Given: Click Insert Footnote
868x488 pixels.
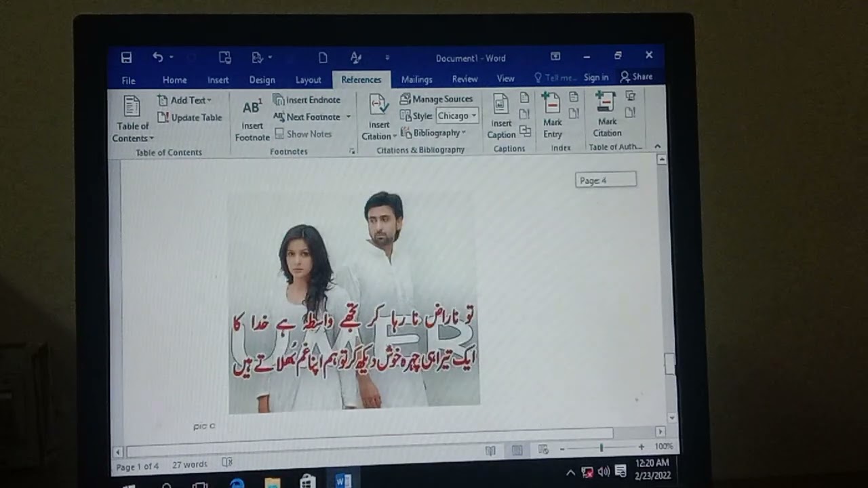Looking at the screenshot, I should point(252,119).
